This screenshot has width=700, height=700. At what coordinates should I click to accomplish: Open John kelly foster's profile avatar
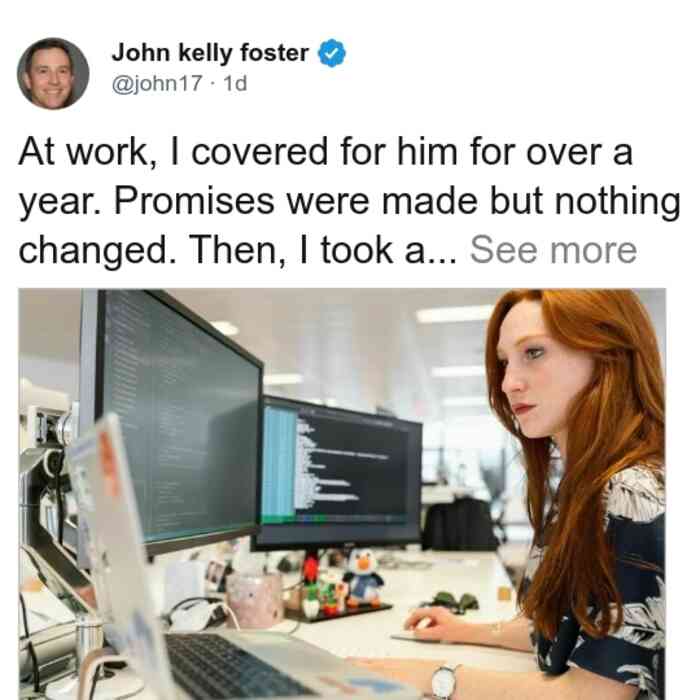[x=53, y=74]
